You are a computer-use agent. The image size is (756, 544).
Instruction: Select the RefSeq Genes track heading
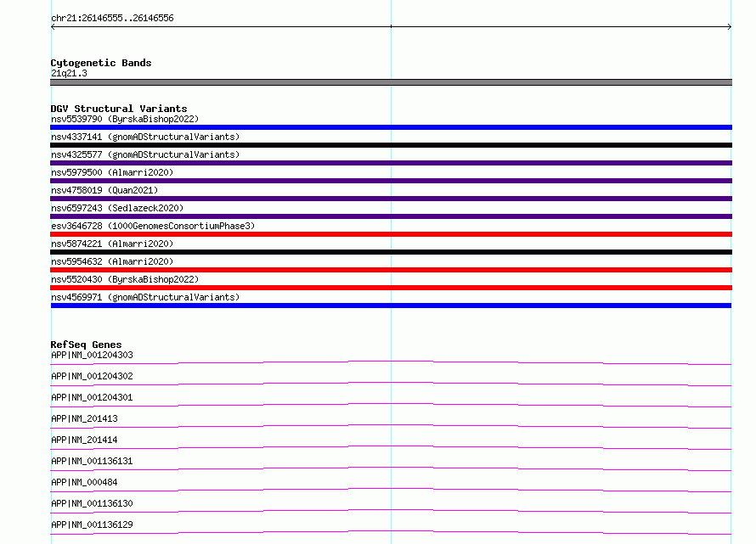[87, 345]
